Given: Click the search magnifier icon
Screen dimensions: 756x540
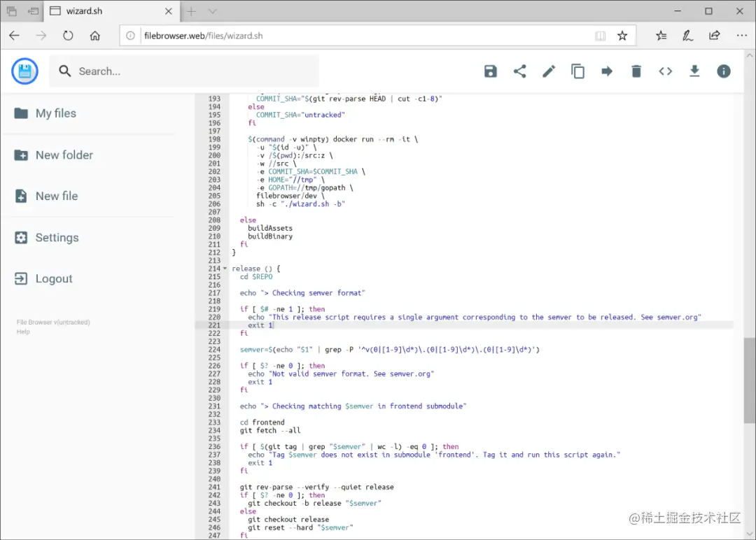Looking at the screenshot, I should click(64, 71).
